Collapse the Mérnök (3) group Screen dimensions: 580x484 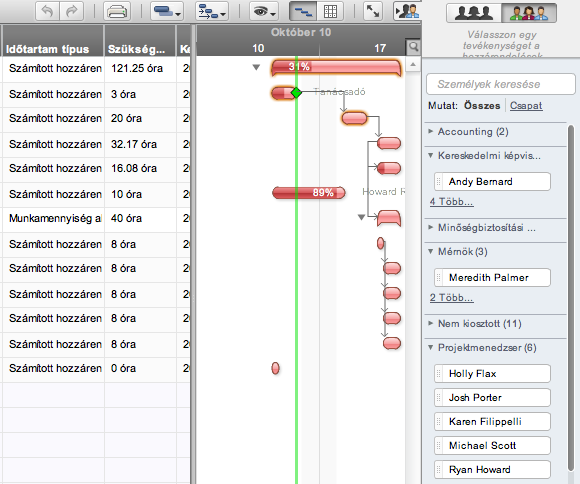(x=431, y=252)
